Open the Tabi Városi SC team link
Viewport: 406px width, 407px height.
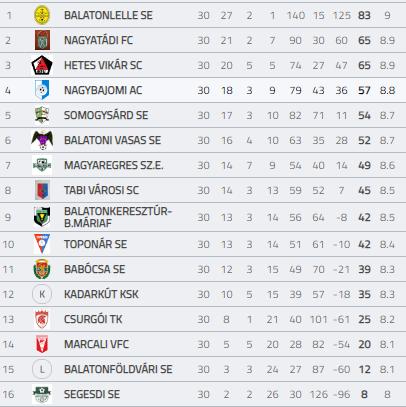point(101,190)
